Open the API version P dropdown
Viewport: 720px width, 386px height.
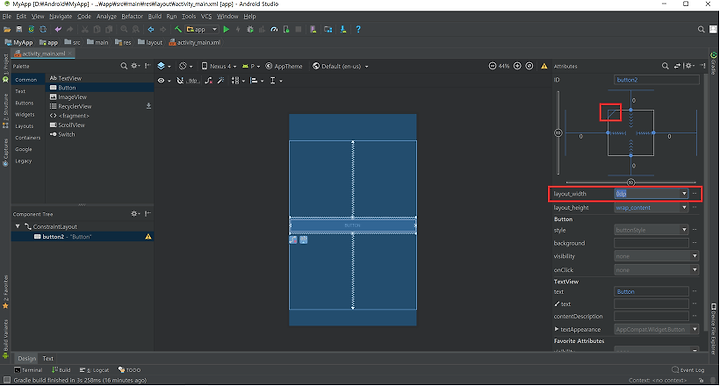[x=251, y=66]
